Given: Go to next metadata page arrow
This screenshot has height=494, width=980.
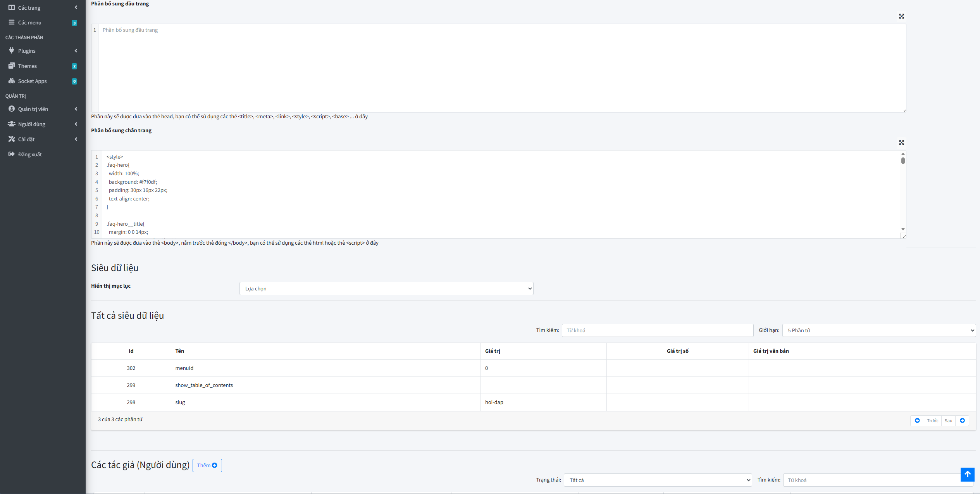Looking at the screenshot, I should (x=962, y=421).
